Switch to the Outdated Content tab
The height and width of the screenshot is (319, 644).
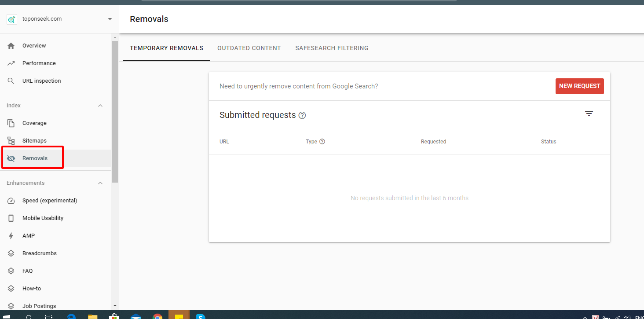tap(249, 48)
